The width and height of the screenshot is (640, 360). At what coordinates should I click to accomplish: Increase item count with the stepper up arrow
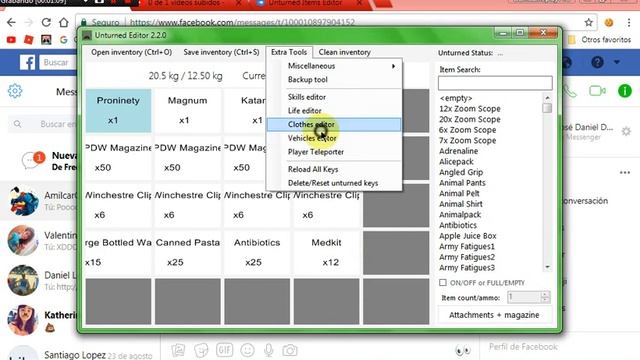[x=545, y=294]
